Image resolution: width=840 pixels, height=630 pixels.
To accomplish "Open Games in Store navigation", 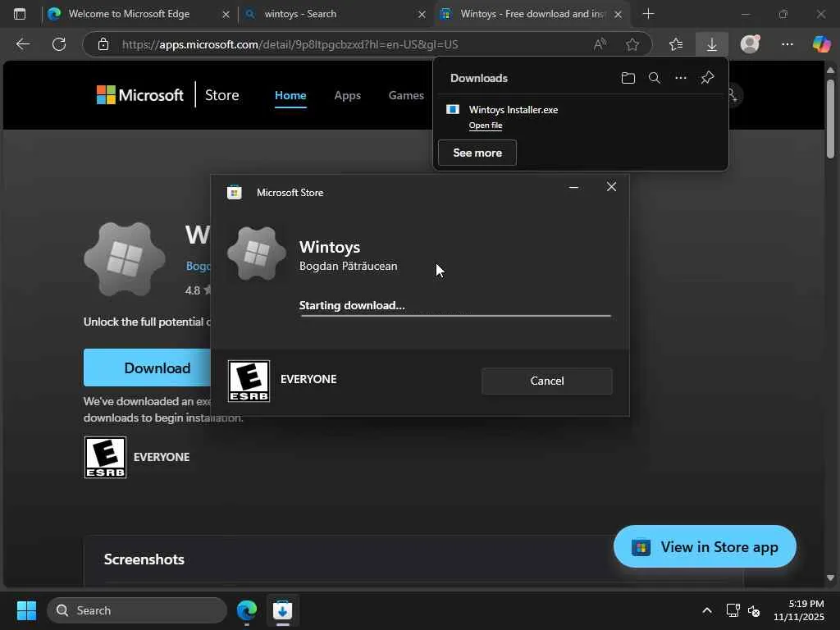I will [x=406, y=95].
